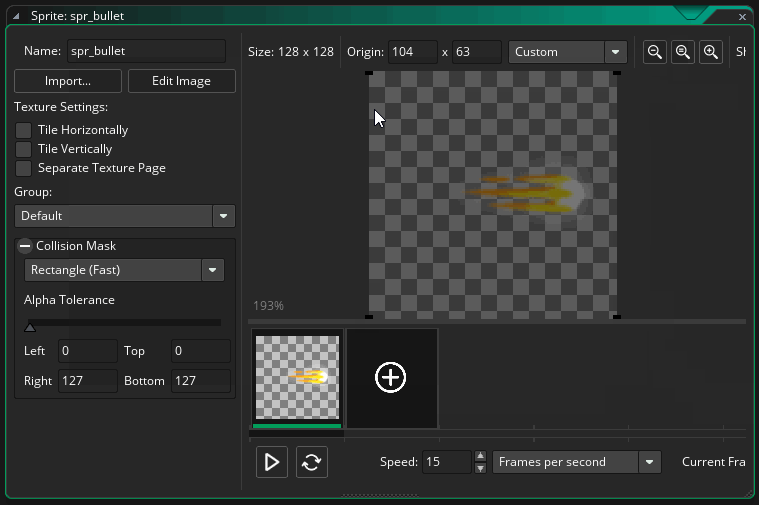759x505 pixels.
Task: Click the Left mask value field
Action: [88, 351]
